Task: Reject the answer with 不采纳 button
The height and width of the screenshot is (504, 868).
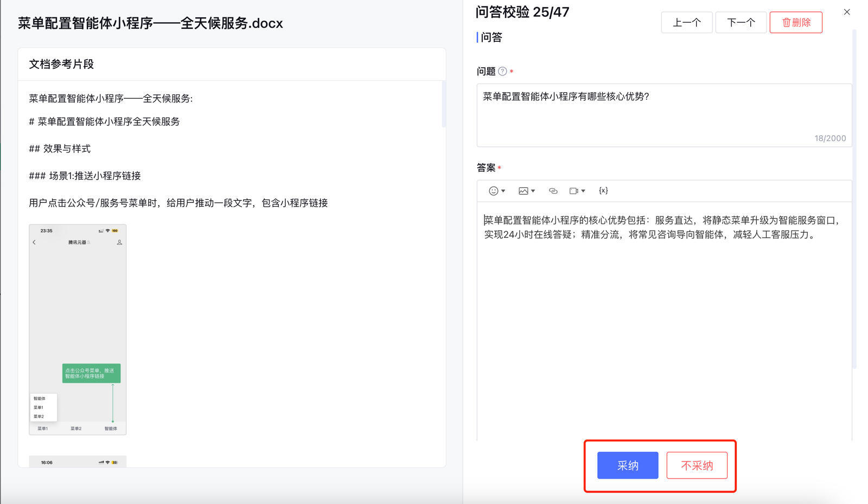Action: pyautogui.click(x=697, y=465)
